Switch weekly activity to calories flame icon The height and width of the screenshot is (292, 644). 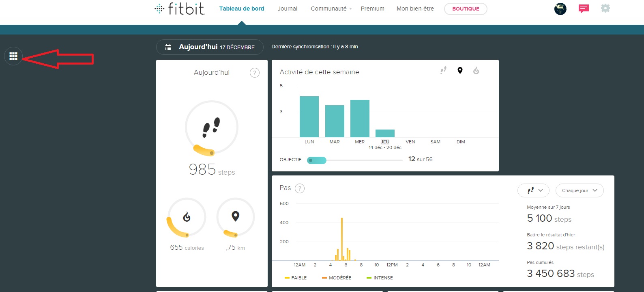click(x=476, y=71)
